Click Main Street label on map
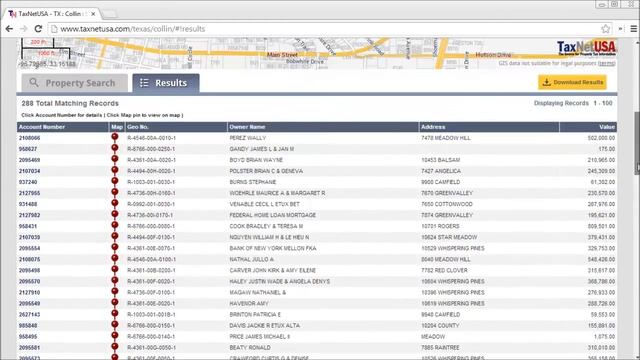 click(x=282, y=55)
